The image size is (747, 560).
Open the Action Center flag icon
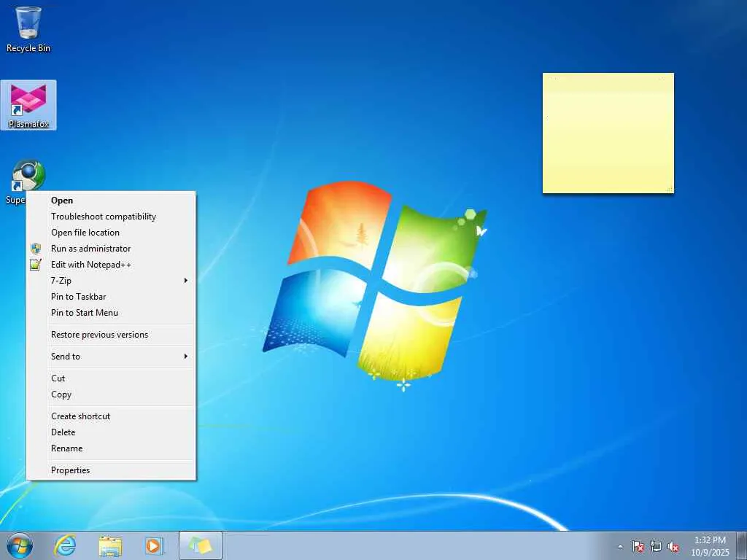point(638,547)
